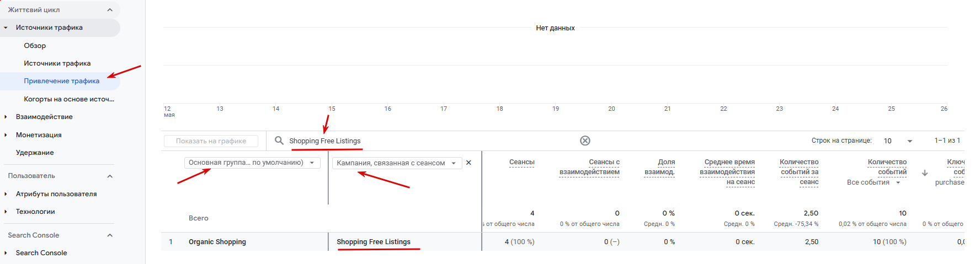Open Когорты на основе источников report

point(69,99)
